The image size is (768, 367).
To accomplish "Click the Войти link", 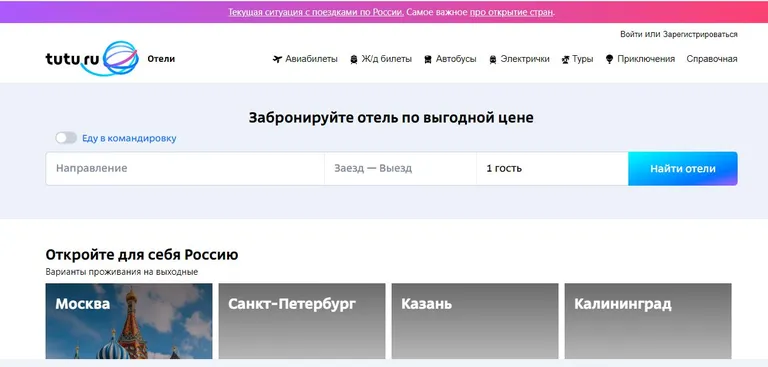I will (631, 34).
